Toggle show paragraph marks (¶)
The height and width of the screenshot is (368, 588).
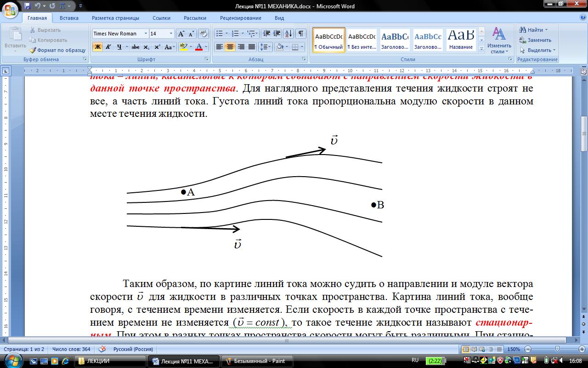[301, 34]
